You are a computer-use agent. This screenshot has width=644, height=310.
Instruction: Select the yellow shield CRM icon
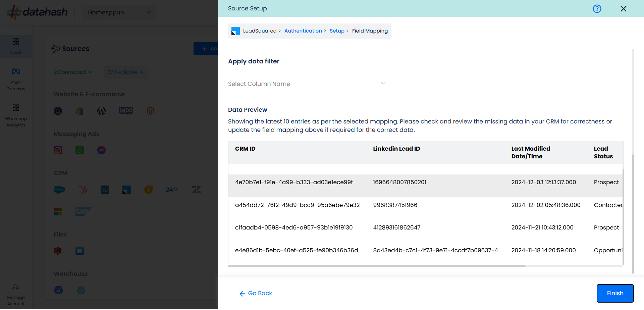point(148,190)
